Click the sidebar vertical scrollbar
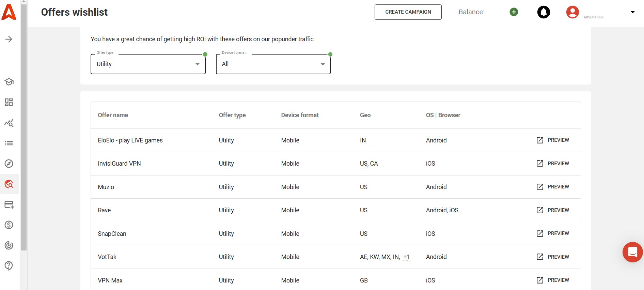This screenshot has height=290, width=644. pos(23,126)
